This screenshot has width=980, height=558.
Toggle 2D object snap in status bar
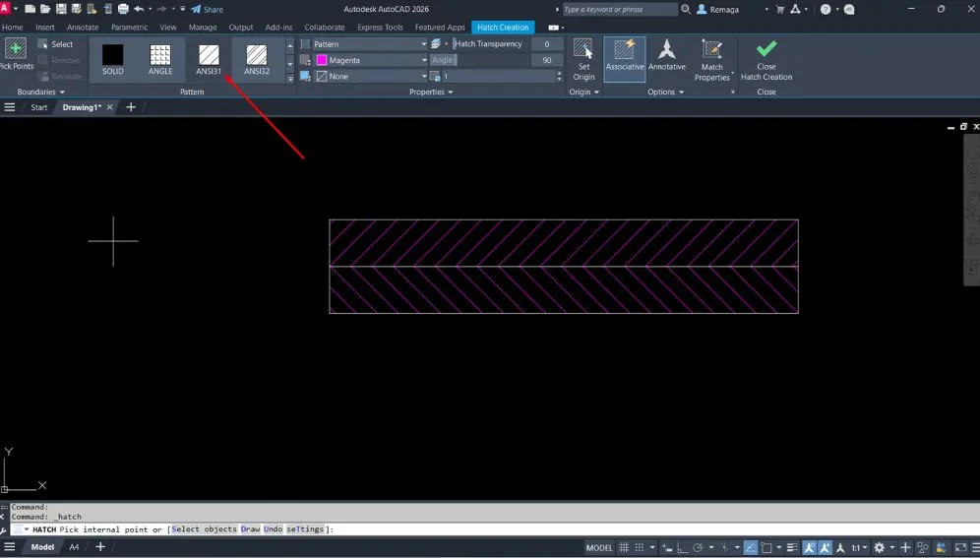coord(766,548)
